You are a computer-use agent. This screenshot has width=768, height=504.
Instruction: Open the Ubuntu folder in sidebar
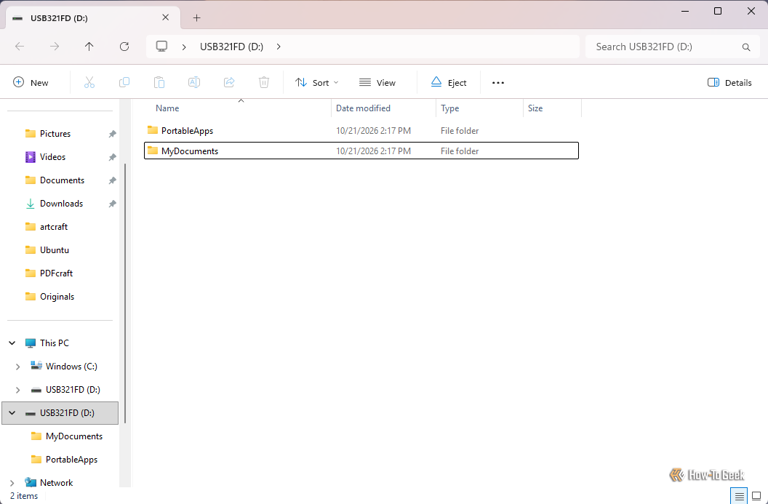(x=54, y=250)
